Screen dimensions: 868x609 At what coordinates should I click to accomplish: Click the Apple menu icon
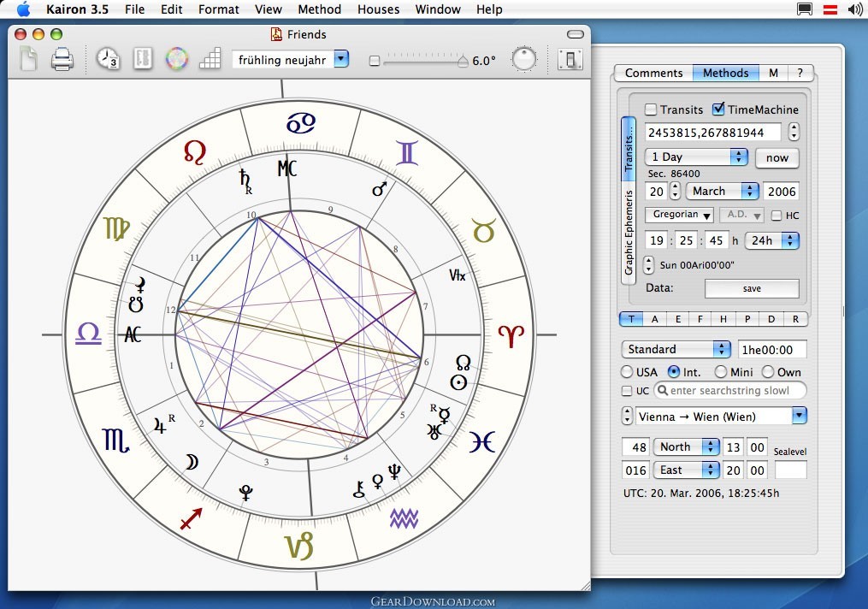[24, 9]
